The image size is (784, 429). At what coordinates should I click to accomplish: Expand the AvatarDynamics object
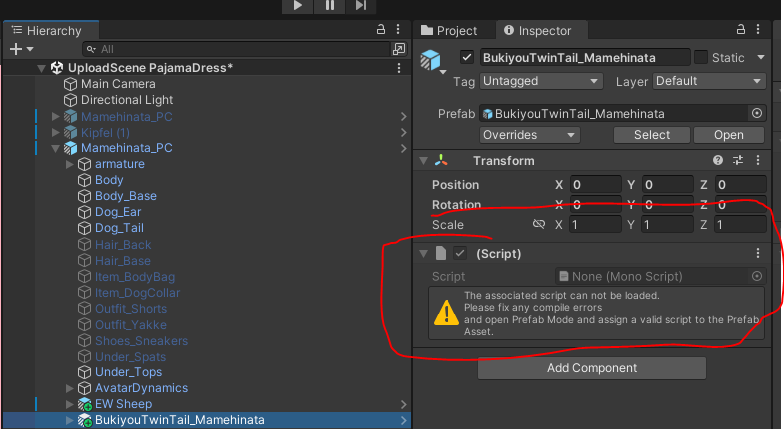tap(70, 388)
